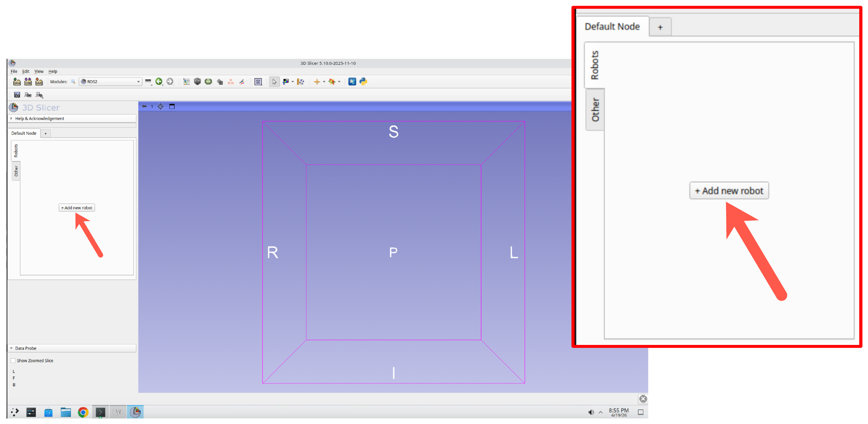868x424 pixels.
Task: Click the Save Data toolbar icon
Action: tap(39, 82)
